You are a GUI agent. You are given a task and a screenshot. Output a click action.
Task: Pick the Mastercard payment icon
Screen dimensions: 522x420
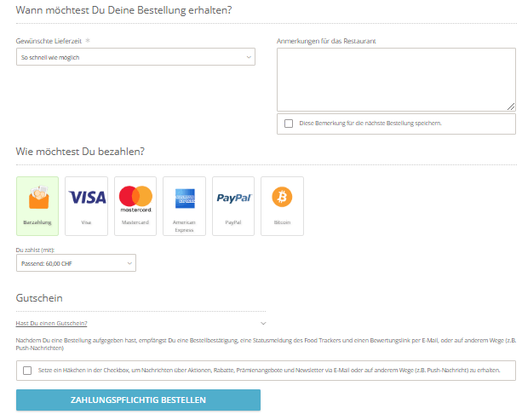click(x=135, y=198)
